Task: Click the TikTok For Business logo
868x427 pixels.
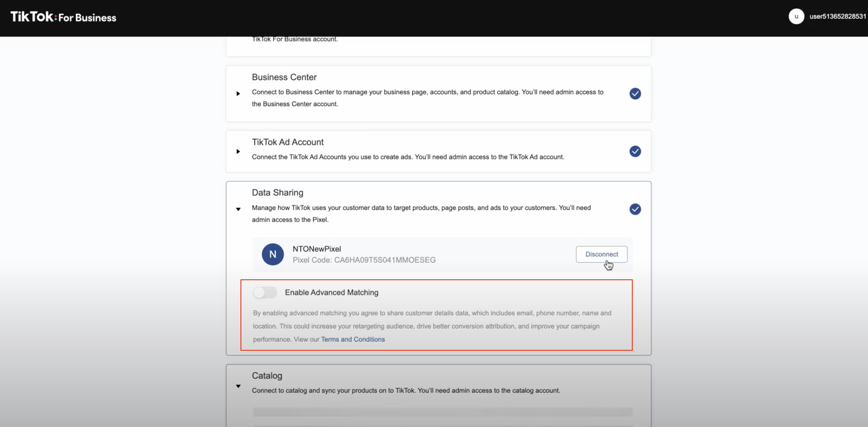Action: pyautogui.click(x=62, y=16)
